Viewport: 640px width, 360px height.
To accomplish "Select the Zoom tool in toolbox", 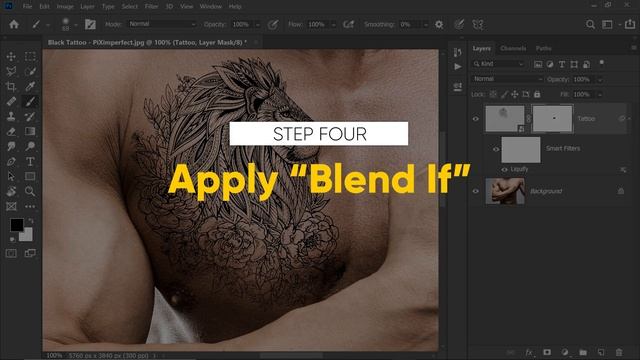I will point(30,191).
